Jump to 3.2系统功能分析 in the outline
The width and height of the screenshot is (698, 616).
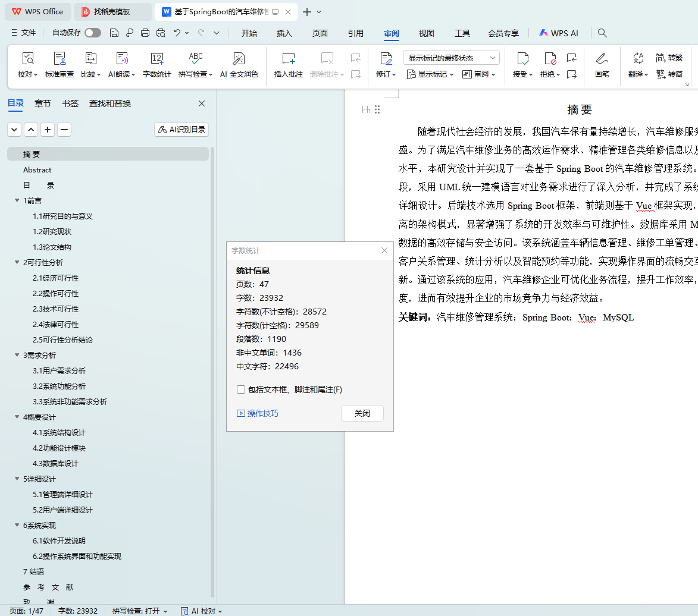59,386
